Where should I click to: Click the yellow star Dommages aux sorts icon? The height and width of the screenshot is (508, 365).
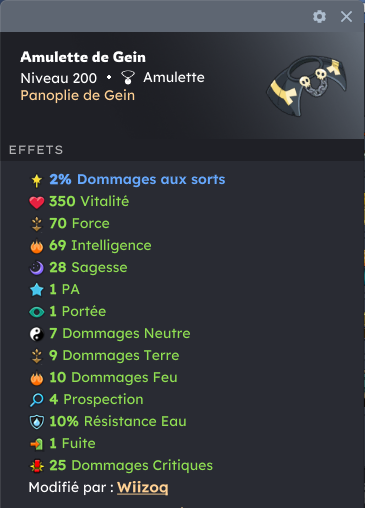[x=37, y=180]
